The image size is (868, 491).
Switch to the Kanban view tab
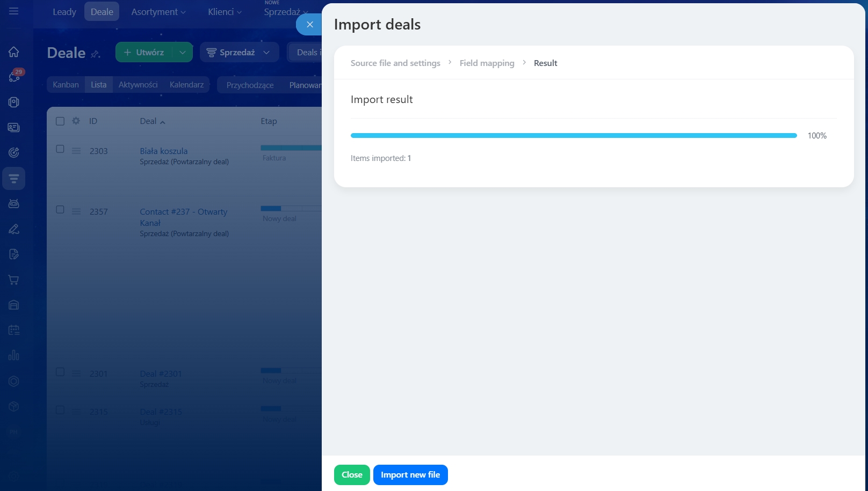point(66,85)
